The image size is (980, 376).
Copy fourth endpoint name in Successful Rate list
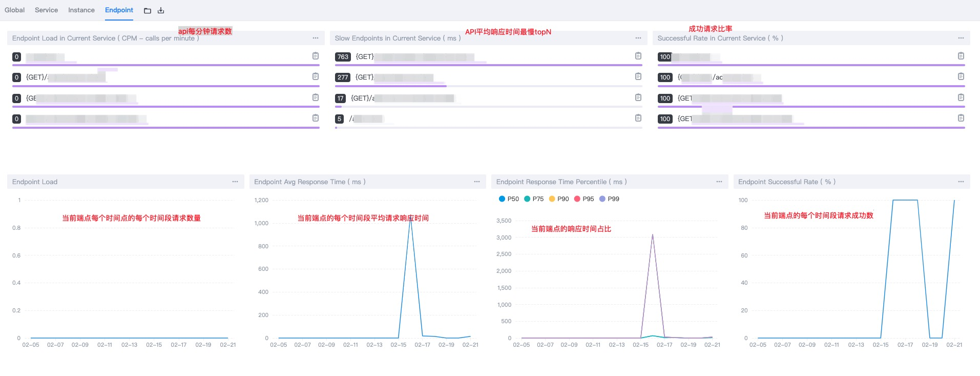961,118
